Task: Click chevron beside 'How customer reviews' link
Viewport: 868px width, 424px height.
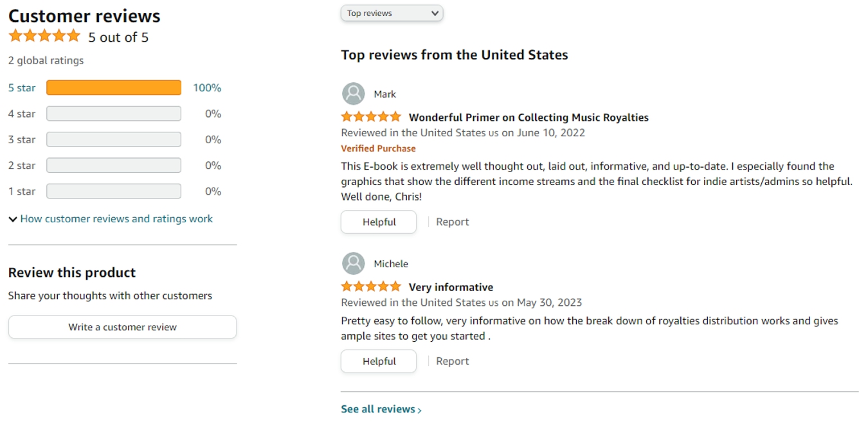Action: pos(13,219)
